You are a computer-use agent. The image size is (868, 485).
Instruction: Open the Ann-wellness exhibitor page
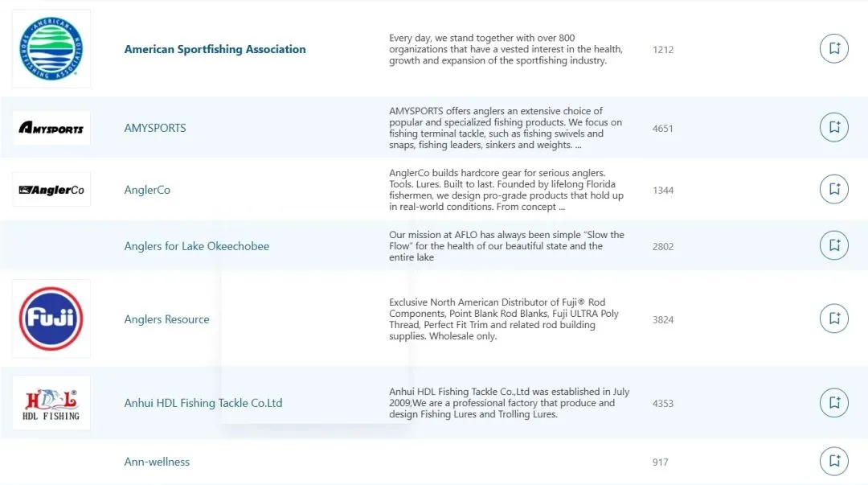click(x=157, y=462)
